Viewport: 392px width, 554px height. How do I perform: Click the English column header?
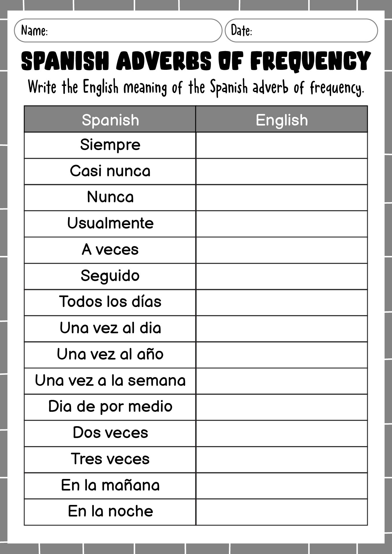[281, 119]
